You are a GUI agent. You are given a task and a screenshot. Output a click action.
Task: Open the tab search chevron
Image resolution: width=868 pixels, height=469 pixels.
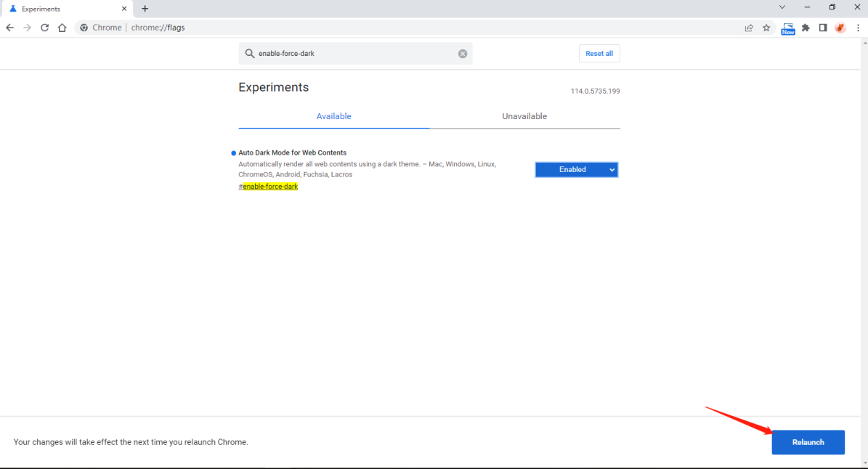(x=782, y=7)
